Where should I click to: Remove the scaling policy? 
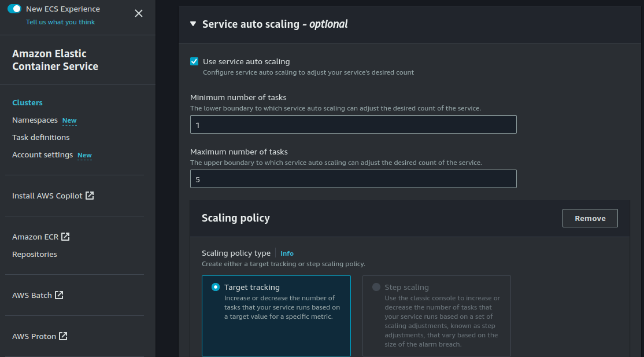[x=590, y=218]
